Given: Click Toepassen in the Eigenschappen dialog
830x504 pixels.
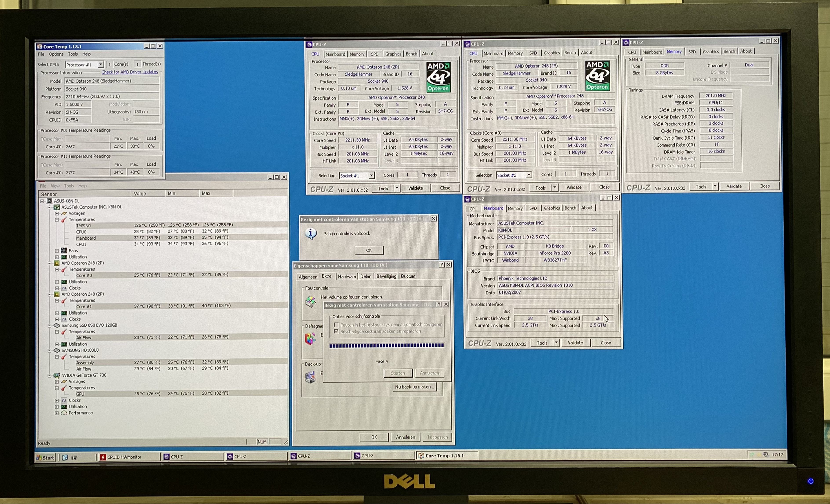Looking at the screenshot, I should tap(437, 437).
